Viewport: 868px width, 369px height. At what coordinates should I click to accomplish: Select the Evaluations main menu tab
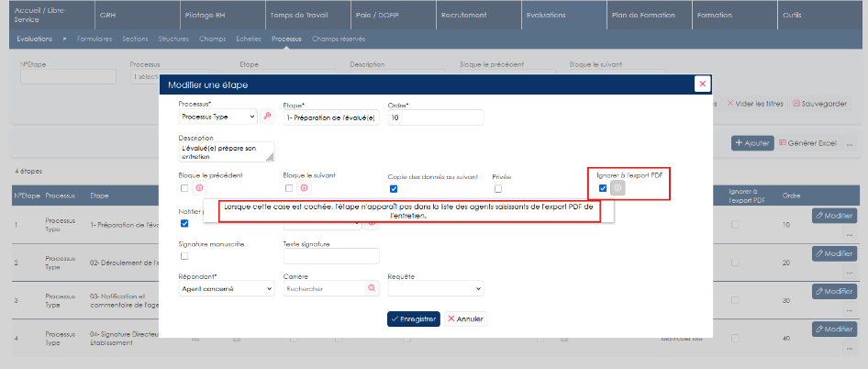[563, 15]
